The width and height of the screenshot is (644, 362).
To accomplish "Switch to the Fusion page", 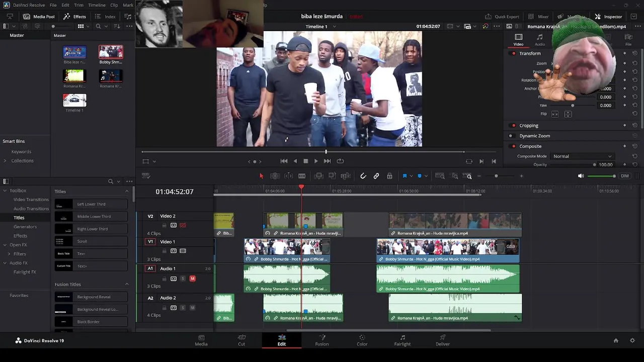I will (x=322, y=340).
